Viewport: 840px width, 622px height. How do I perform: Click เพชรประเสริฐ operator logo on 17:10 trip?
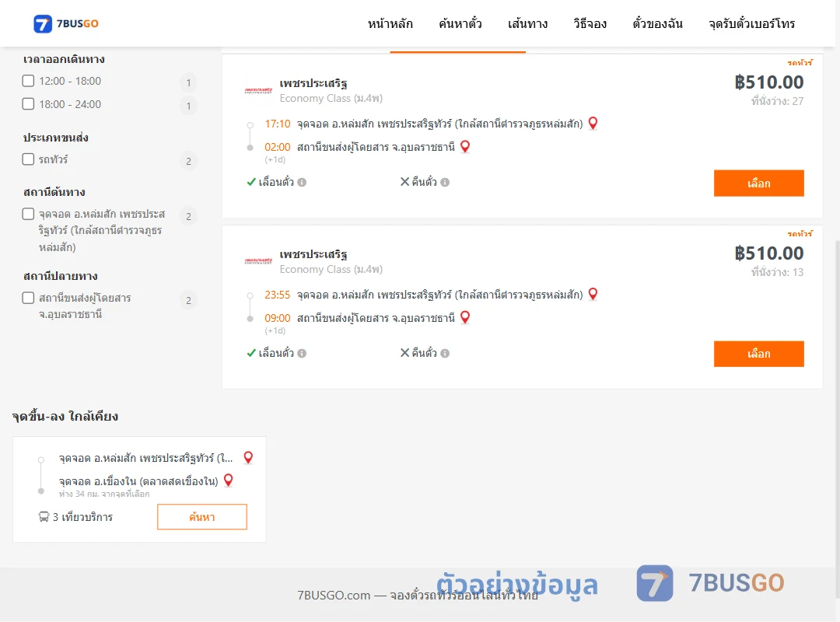click(258, 90)
